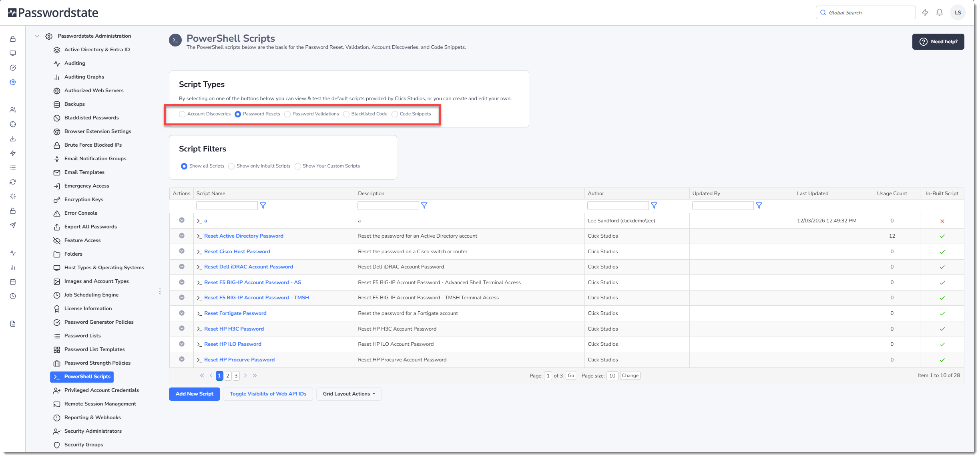Open Encryption Keys in the sidebar
The height and width of the screenshot is (458, 980).
[84, 200]
